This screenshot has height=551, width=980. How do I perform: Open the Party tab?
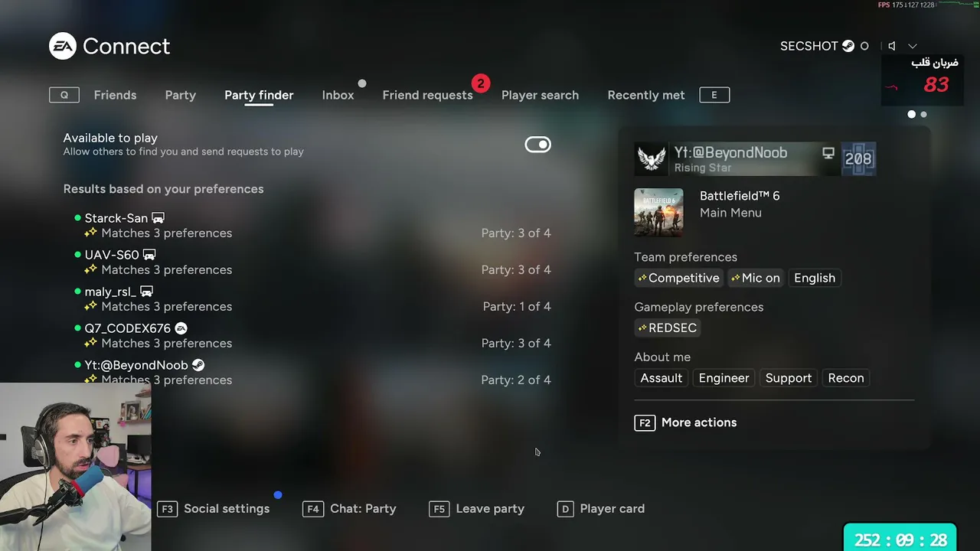(x=181, y=95)
